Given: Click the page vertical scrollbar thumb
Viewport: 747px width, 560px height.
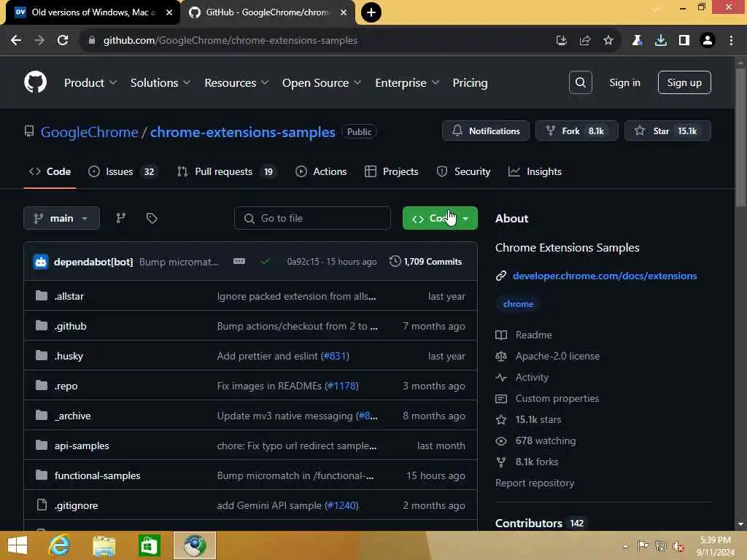Looking at the screenshot, I should tap(740, 138).
